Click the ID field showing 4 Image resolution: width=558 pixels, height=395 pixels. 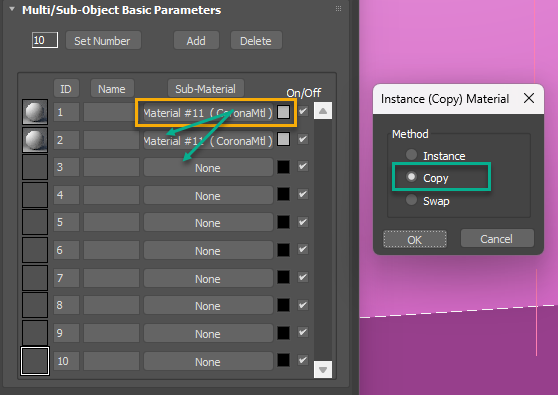point(66,195)
